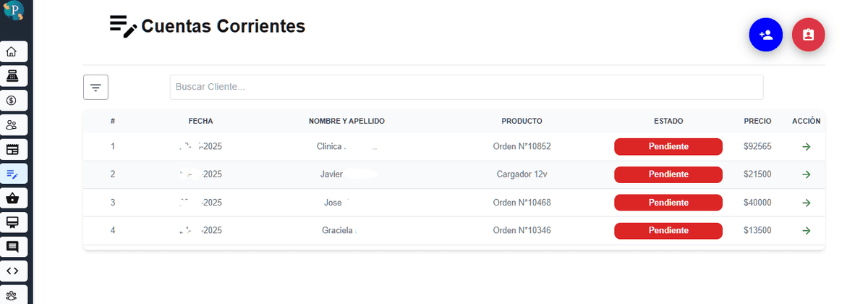The height and width of the screenshot is (304, 868).
Task: Click Pendiente status for Jose's order
Action: click(x=668, y=203)
